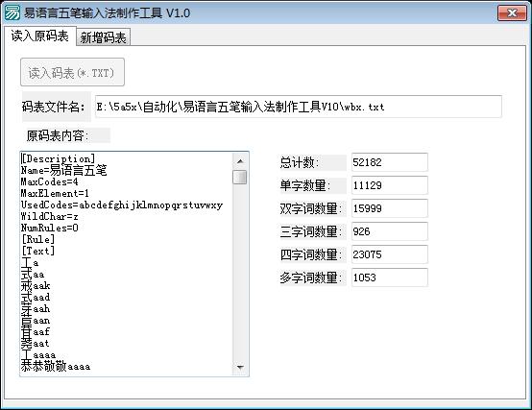Click the scroll-up arrow of code table list

[240, 161]
